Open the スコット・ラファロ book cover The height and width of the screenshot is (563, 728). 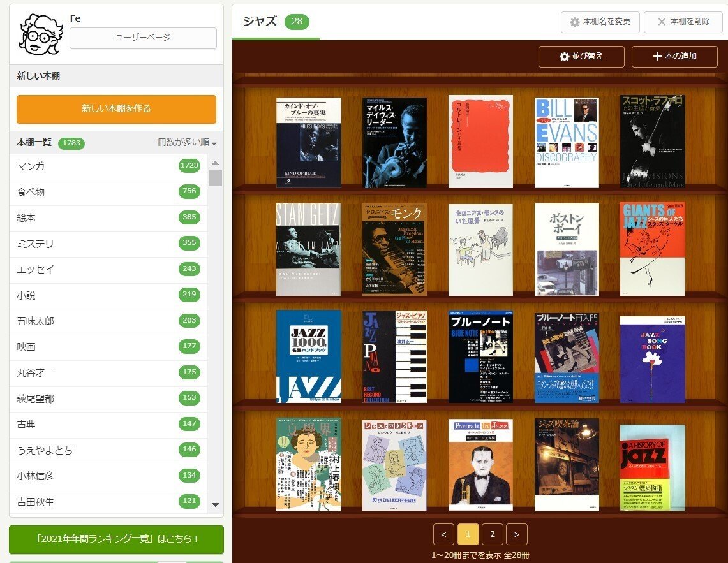pos(652,141)
